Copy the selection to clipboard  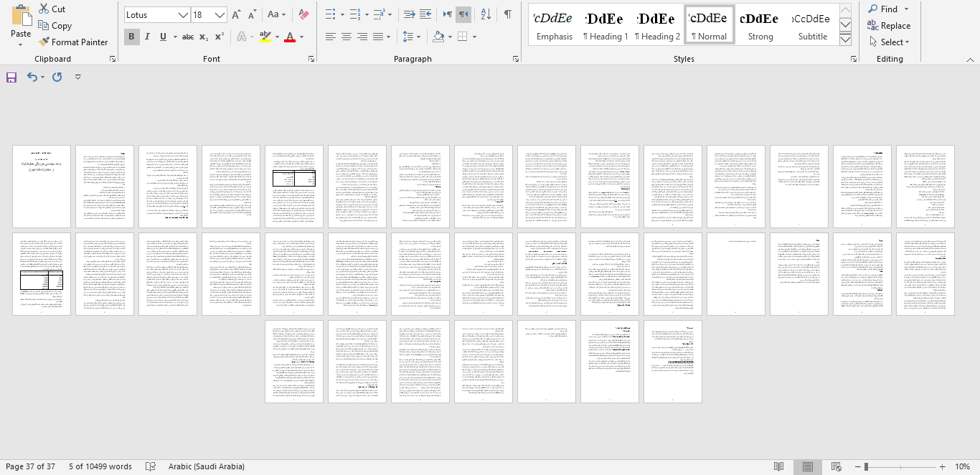click(55, 26)
